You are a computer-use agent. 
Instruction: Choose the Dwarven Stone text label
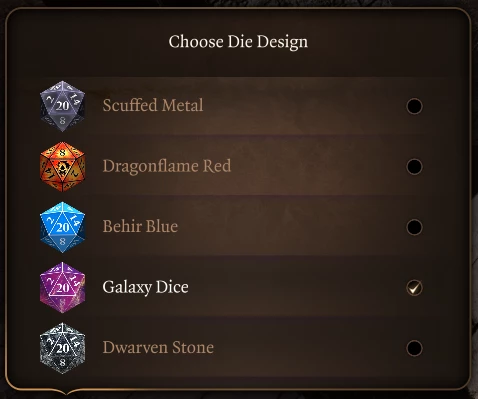(158, 347)
